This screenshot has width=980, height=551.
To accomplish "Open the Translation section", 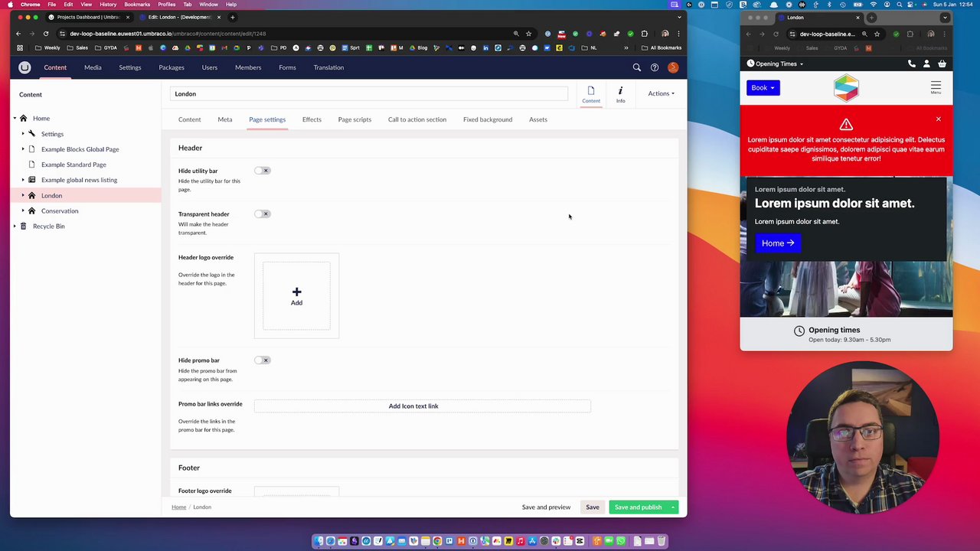I will point(328,67).
